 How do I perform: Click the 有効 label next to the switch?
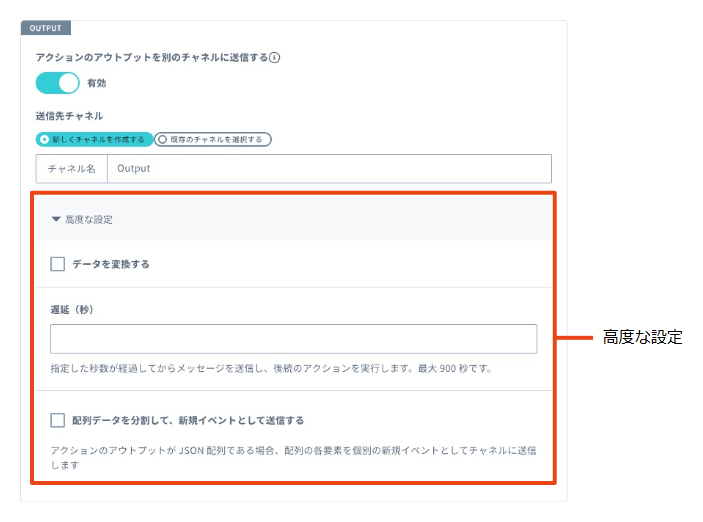point(97,83)
